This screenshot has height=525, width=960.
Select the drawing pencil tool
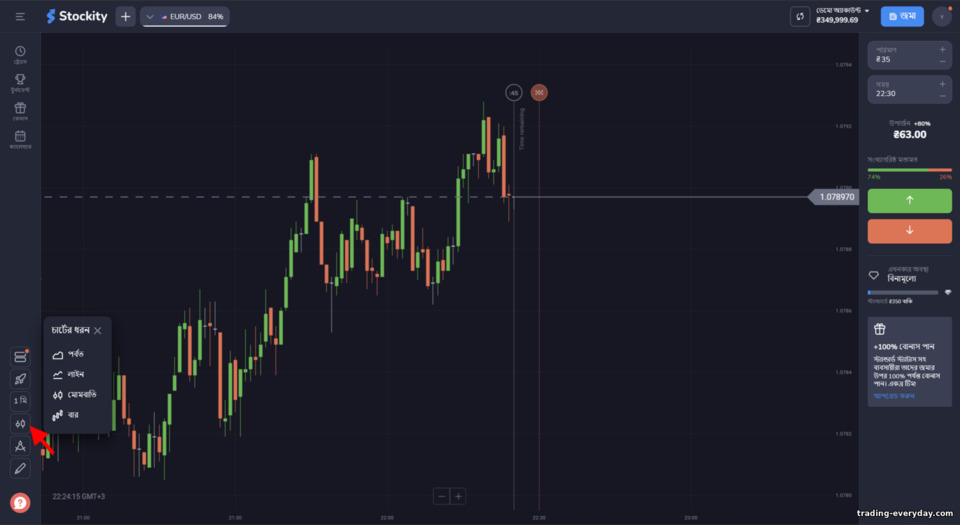pyautogui.click(x=20, y=469)
